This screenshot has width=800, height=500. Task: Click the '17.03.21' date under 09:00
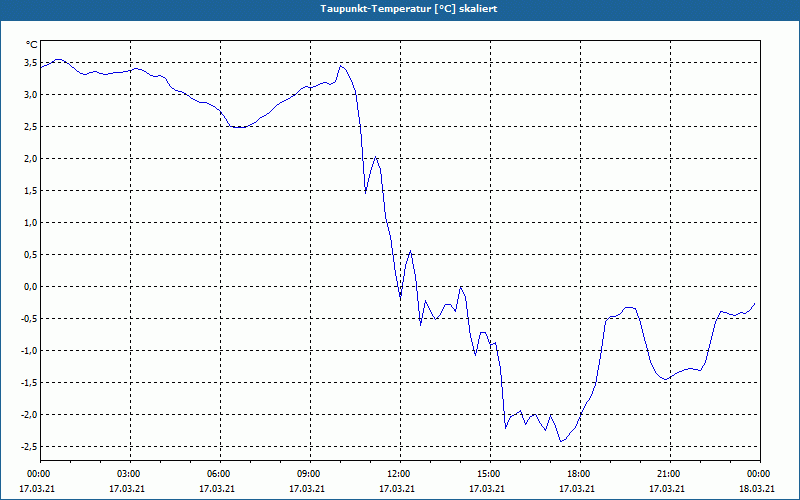coord(307,489)
